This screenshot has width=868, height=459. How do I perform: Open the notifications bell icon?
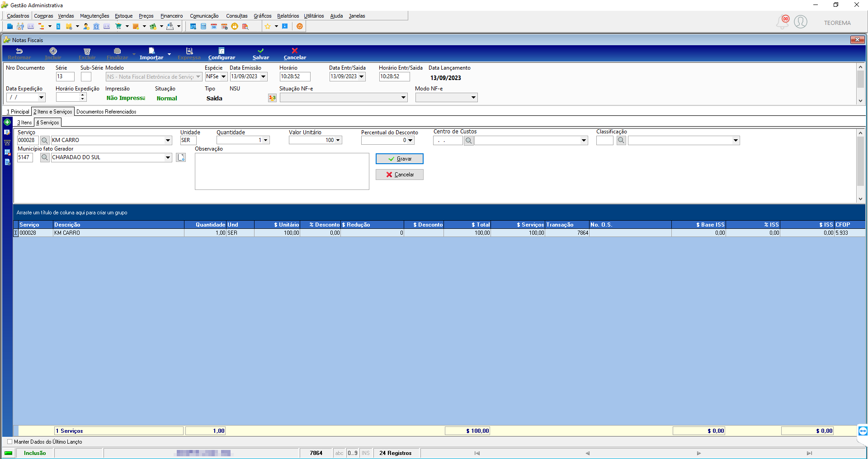click(x=783, y=22)
